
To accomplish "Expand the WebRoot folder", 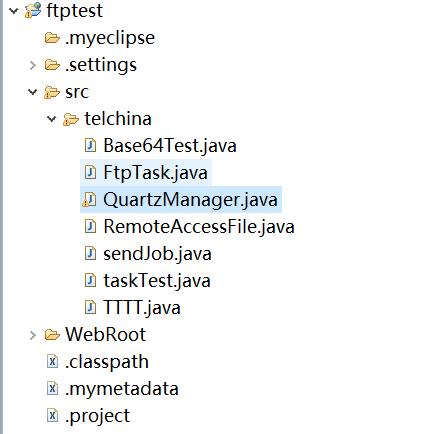I will (x=33, y=335).
